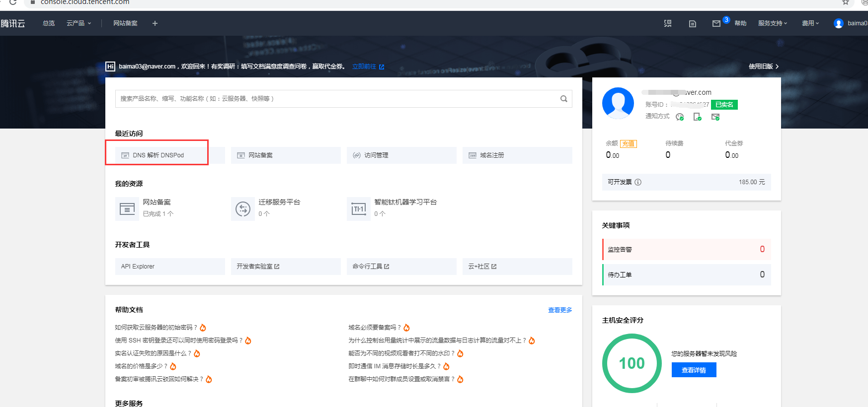Viewport: 868px width, 407px height.
Task: Open the message center mail icon
Action: tap(716, 23)
